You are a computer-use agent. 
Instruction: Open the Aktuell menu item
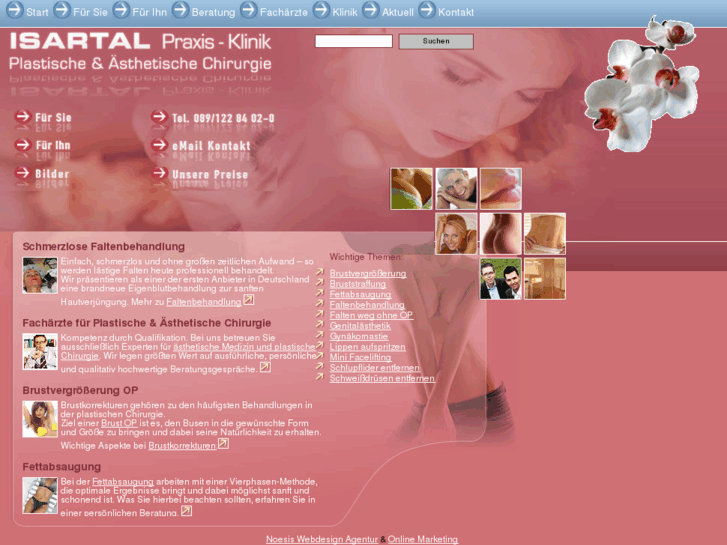pyautogui.click(x=398, y=13)
